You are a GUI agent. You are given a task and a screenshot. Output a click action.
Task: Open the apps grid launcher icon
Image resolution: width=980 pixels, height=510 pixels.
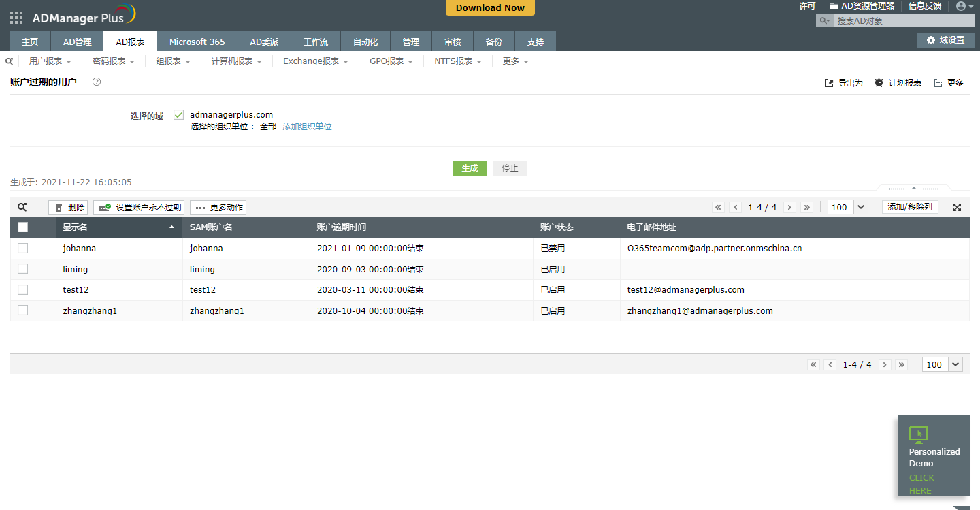(16, 18)
